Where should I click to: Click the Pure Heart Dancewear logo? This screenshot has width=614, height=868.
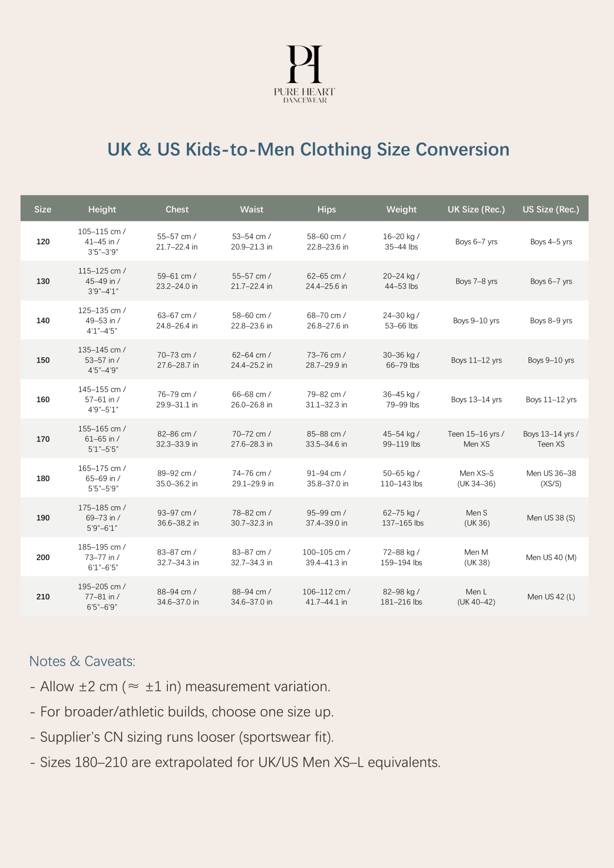(304, 73)
